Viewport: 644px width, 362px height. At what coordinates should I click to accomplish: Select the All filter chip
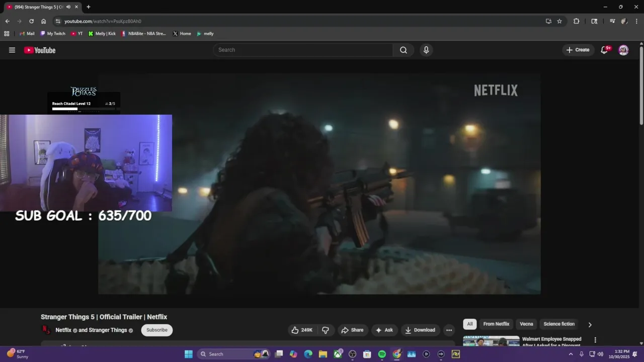pyautogui.click(x=470, y=324)
